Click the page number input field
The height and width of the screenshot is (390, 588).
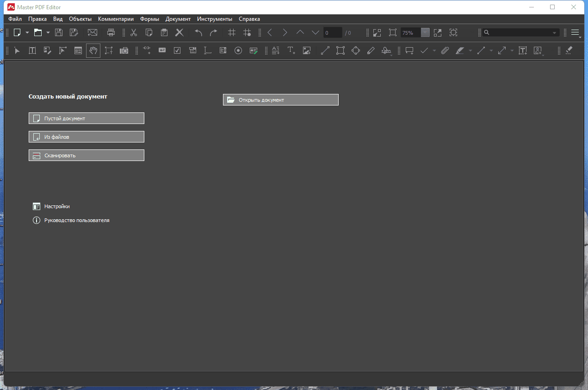point(332,33)
